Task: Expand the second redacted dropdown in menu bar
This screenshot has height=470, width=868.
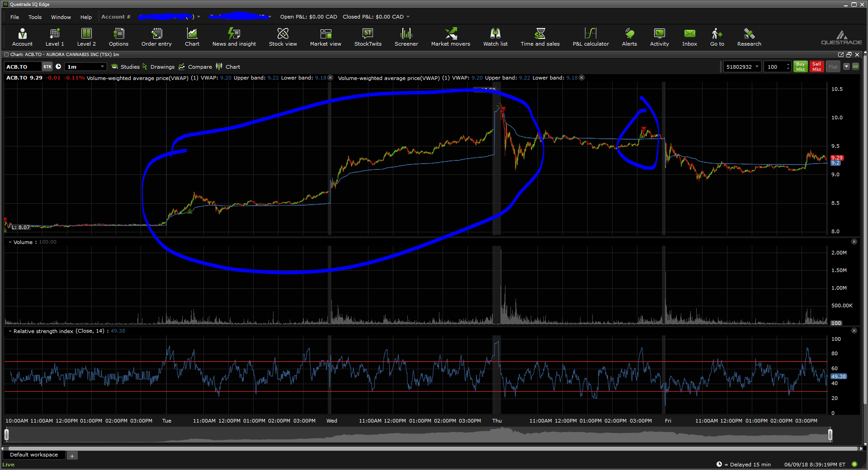Action: click(270, 17)
